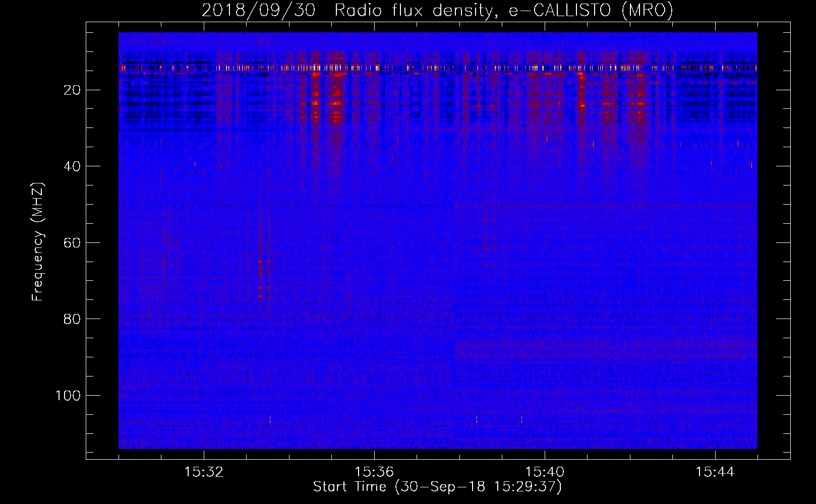Click the 60 frequency tick label
This screenshot has width=816, height=504.
click(x=73, y=243)
